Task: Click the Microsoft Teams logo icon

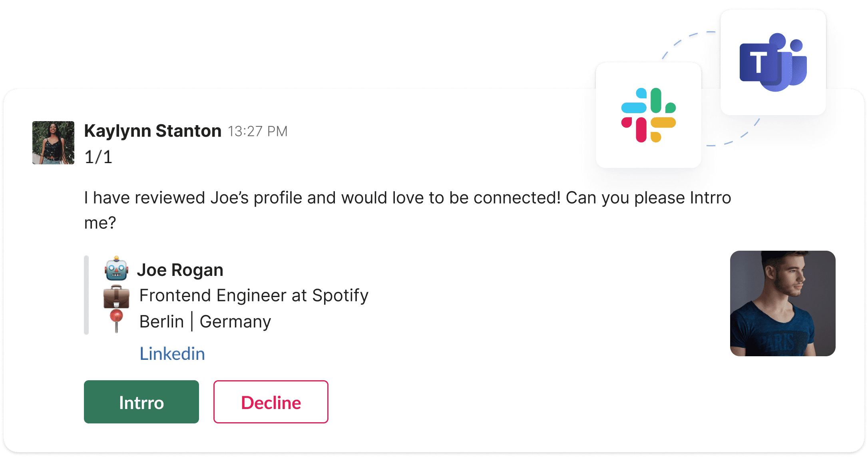Action: click(x=773, y=62)
